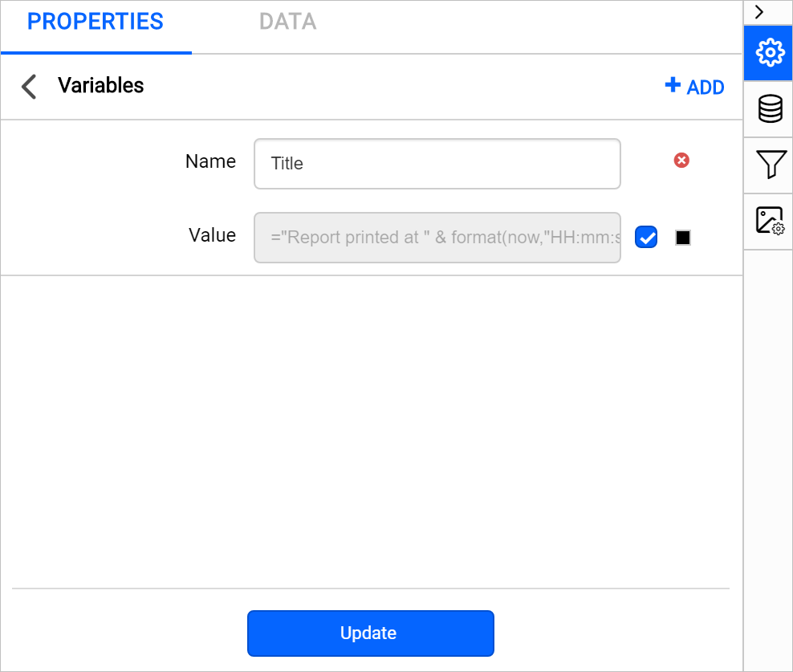This screenshot has height=672, width=793.
Task: Select the database data source panel icon
Action: coord(768,109)
